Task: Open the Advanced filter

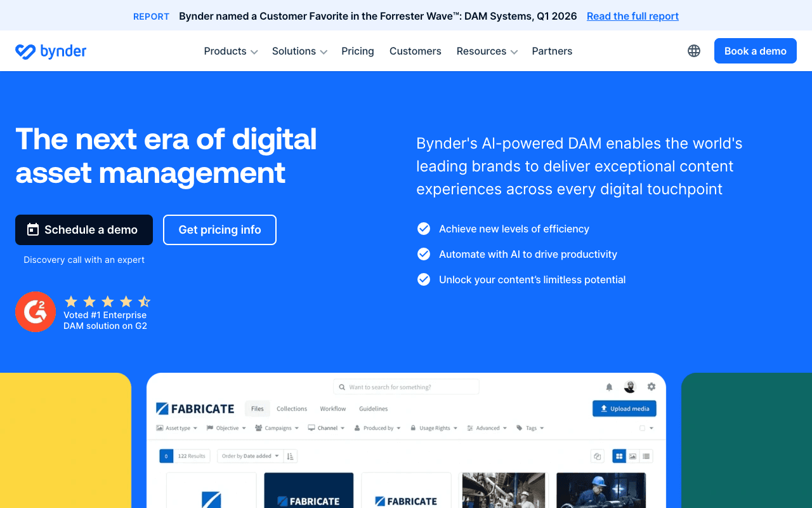Action: 487,428
